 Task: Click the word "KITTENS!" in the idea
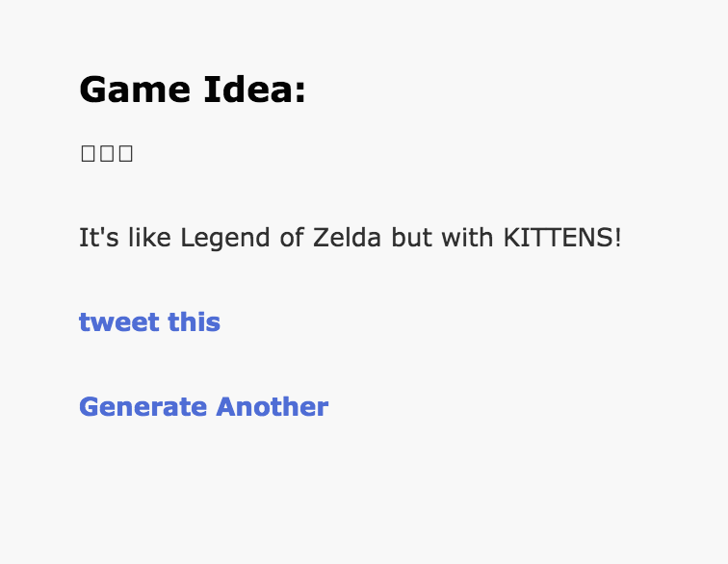coord(563,238)
